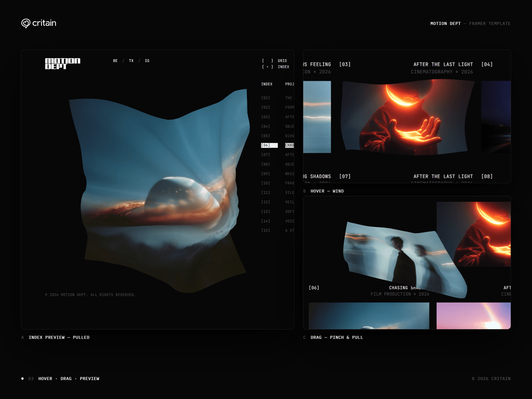Open the glowing hand project image
The width and height of the screenshot is (532, 399).
pos(407,117)
